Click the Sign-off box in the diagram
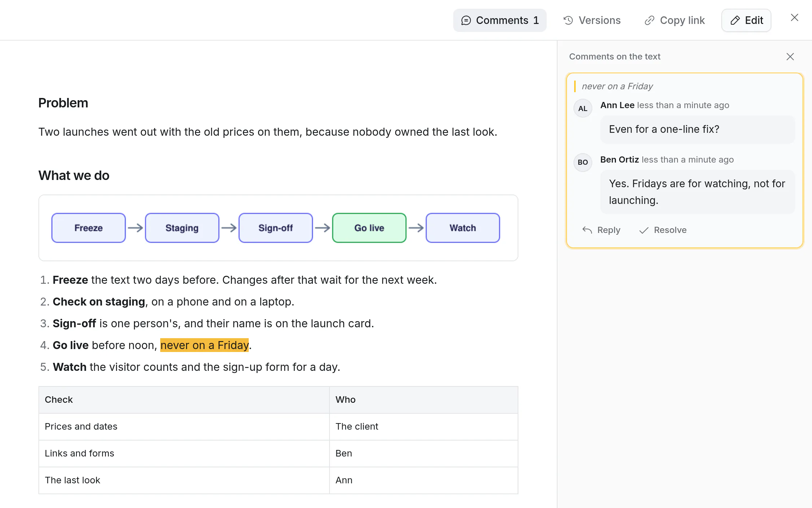Viewport: 812px width, 508px height. [275, 228]
